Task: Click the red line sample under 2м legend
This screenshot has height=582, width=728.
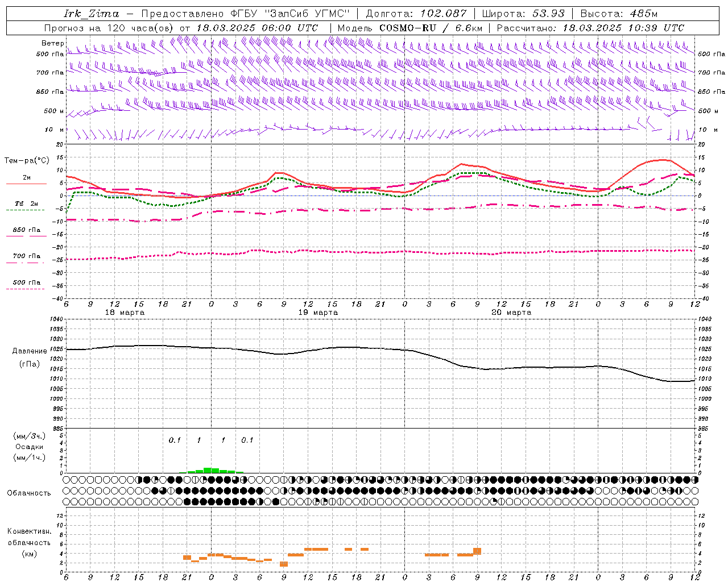Action: (x=26, y=184)
